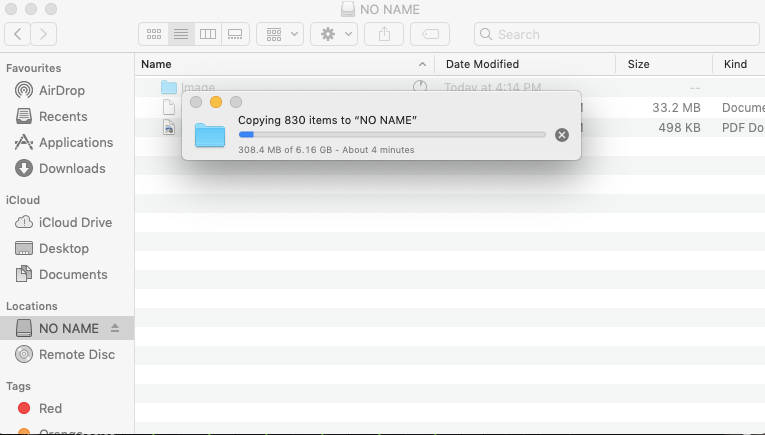Eject the NO NAME drive
The image size is (765, 435).
[115, 329]
